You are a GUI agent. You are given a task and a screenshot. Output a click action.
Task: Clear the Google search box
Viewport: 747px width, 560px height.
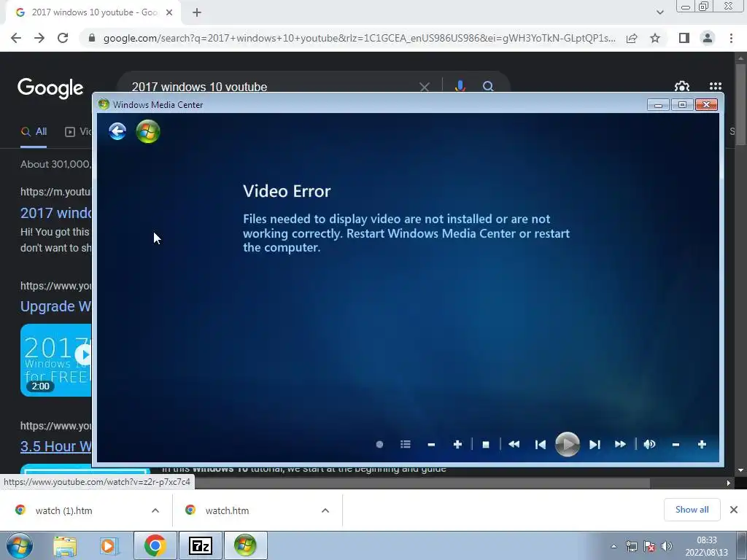(424, 87)
